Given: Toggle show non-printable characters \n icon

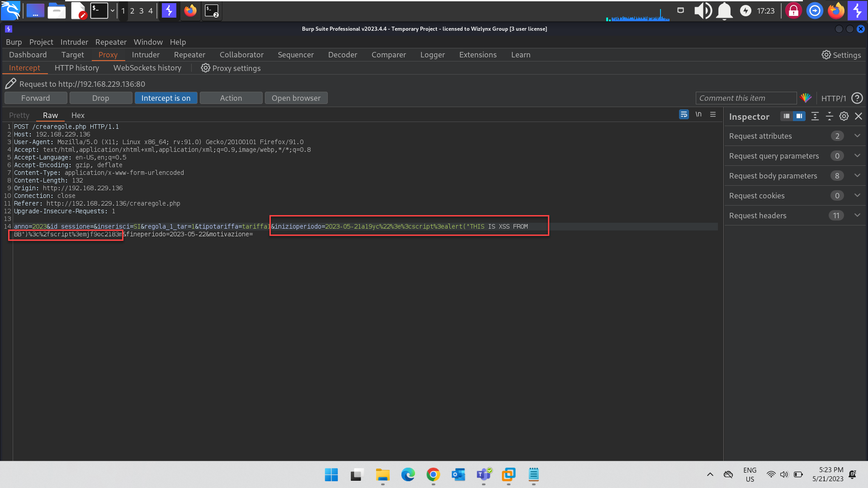Looking at the screenshot, I should pos(698,114).
